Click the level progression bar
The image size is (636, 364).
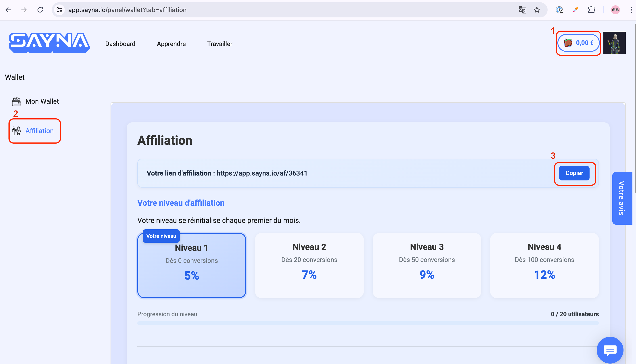(368, 323)
